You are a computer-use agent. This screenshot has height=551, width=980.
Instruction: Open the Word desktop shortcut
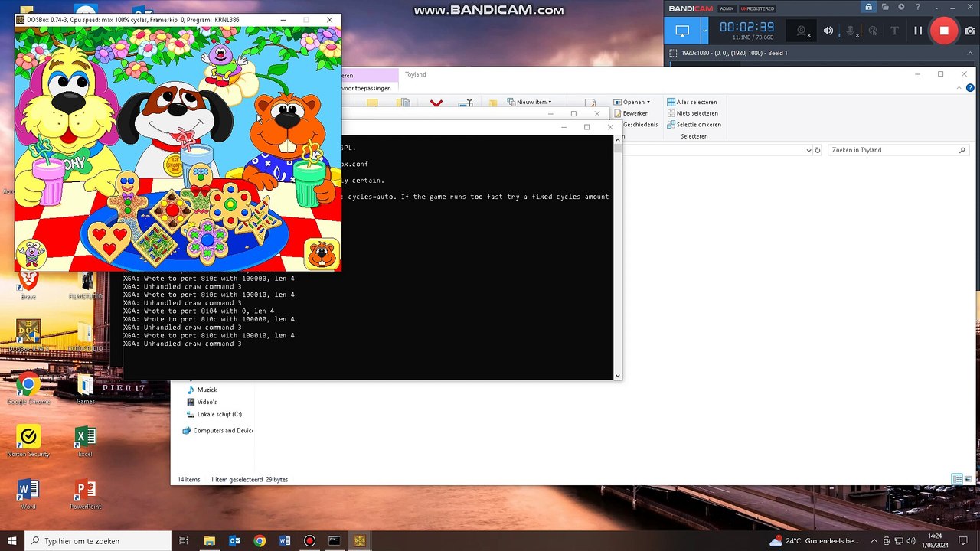28,494
